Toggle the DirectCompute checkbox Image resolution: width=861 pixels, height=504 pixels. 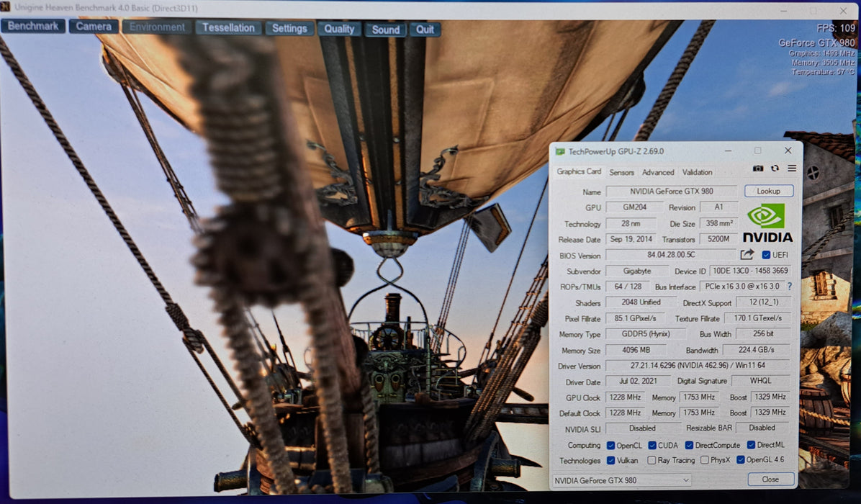[x=688, y=445]
